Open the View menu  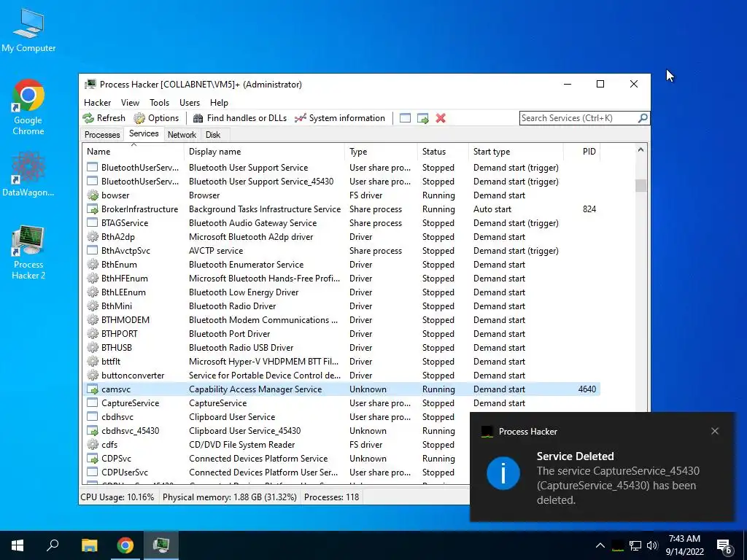point(130,102)
